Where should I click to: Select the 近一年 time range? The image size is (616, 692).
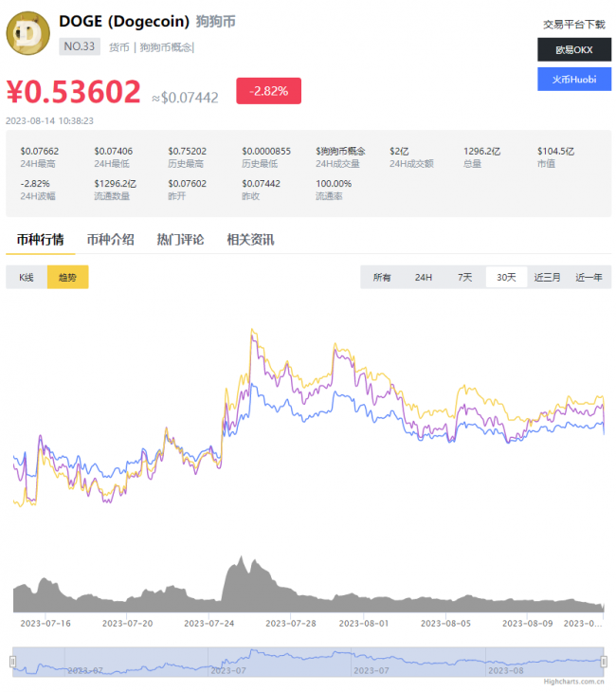(x=589, y=277)
